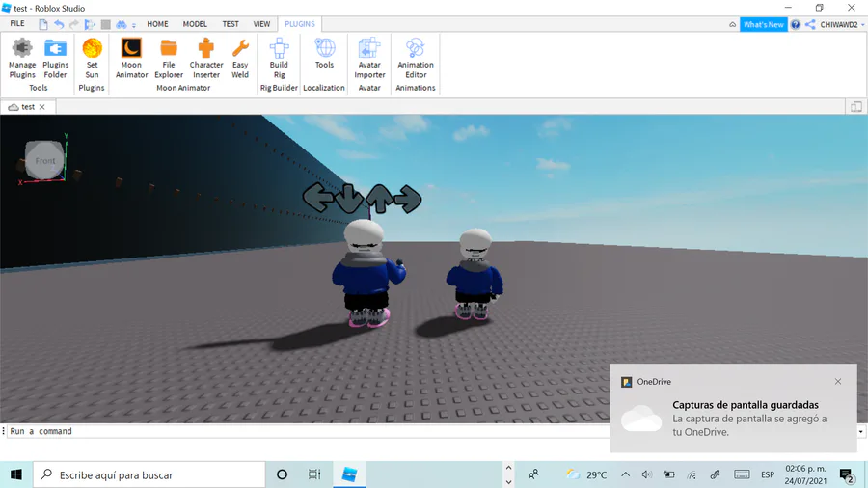
Task: Open the volume control
Action: click(x=646, y=474)
